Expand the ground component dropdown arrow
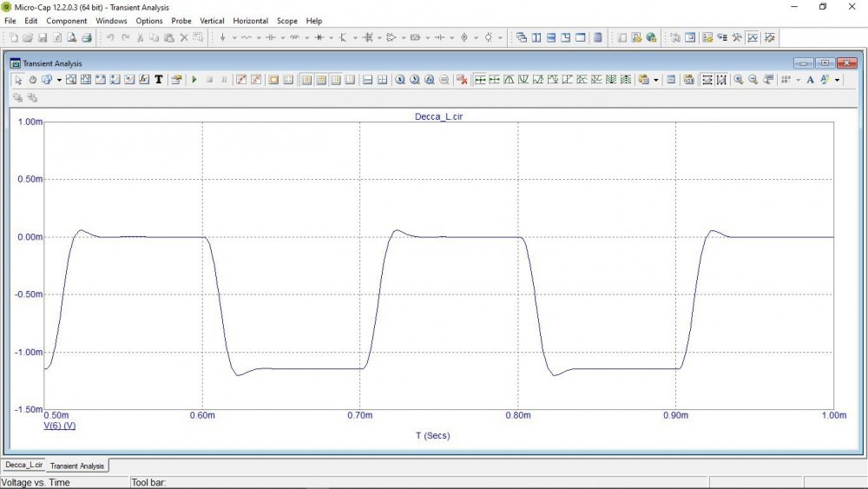 point(233,38)
